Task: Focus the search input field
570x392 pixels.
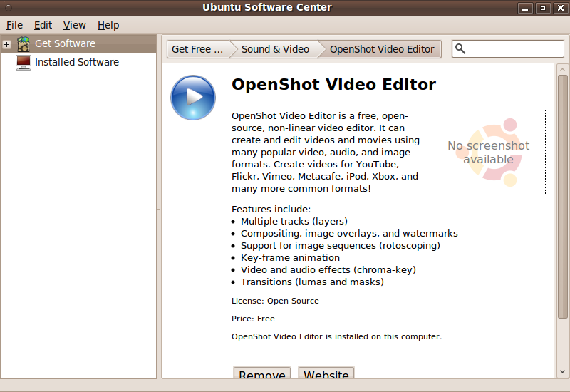Action: pyautogui.click(x=514, y=49)
